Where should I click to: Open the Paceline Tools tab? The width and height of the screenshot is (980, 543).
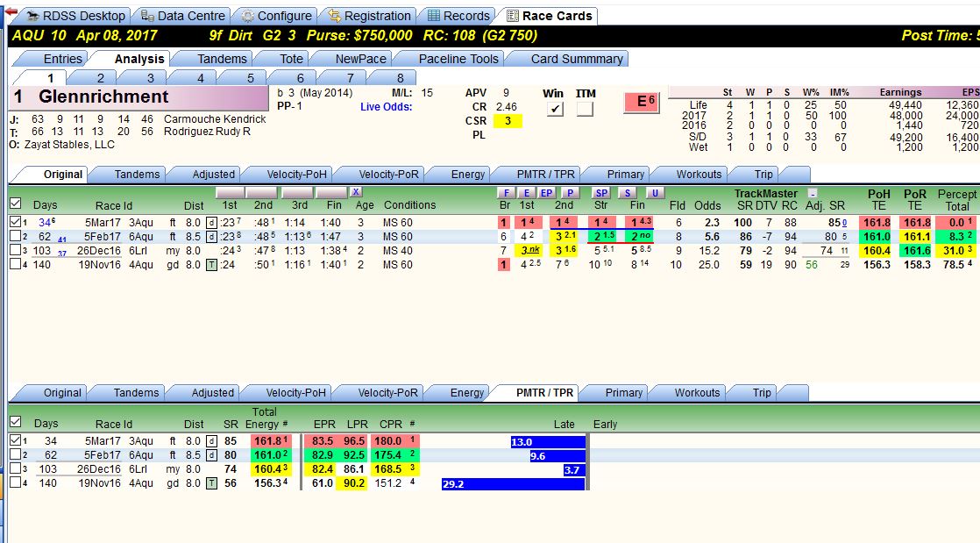click(458, 59)
